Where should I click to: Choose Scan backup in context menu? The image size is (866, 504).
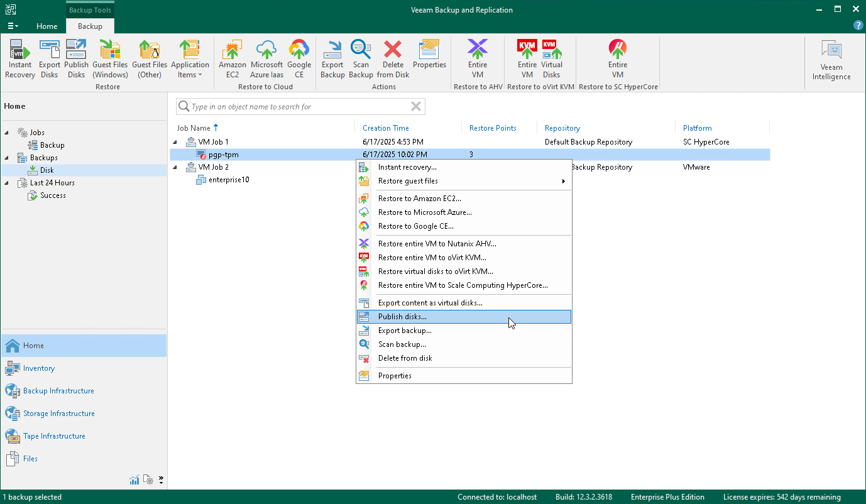(464, 344)
